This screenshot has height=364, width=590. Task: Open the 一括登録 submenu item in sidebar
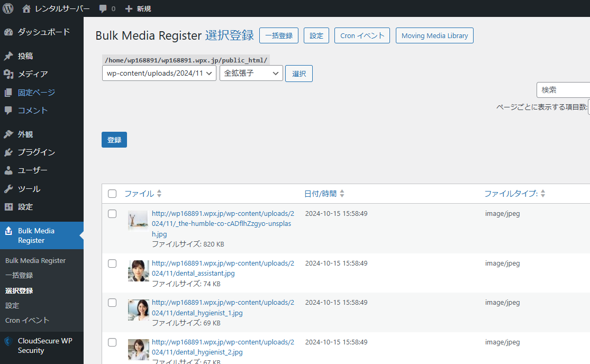[x=19, y=275]
